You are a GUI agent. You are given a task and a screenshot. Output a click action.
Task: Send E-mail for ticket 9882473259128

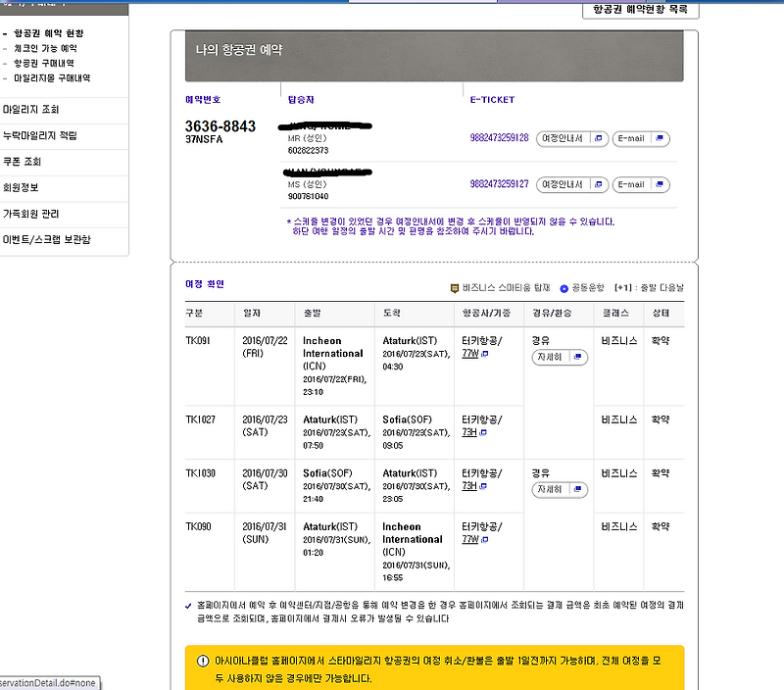point(641,138)
